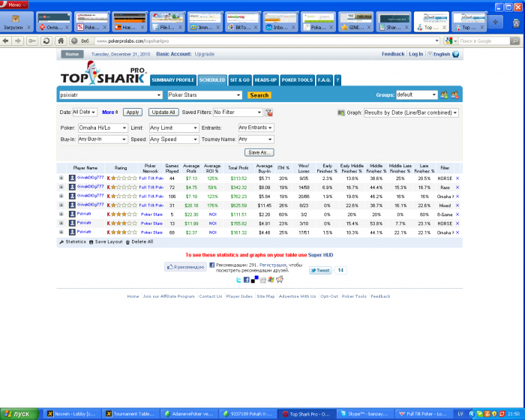Click the player avatar icon in the Razz row

pyautogui.click(x=72, y=187)
